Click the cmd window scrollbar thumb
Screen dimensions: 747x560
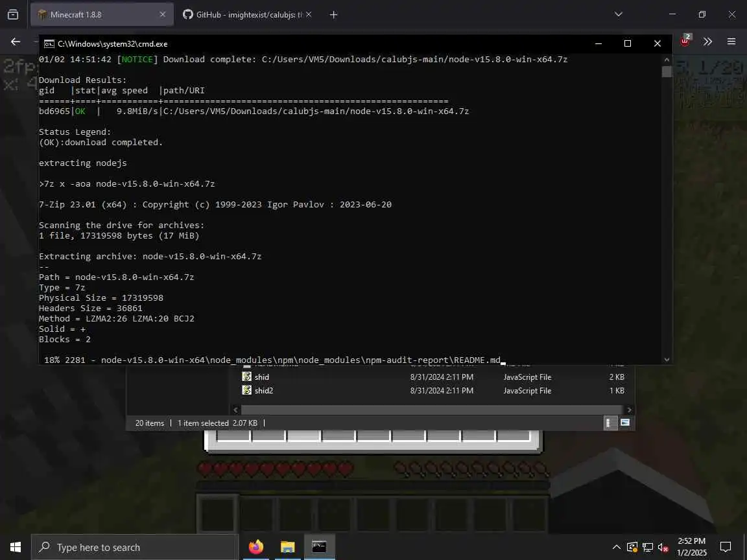pyautogui.click(x=667, y=72)
